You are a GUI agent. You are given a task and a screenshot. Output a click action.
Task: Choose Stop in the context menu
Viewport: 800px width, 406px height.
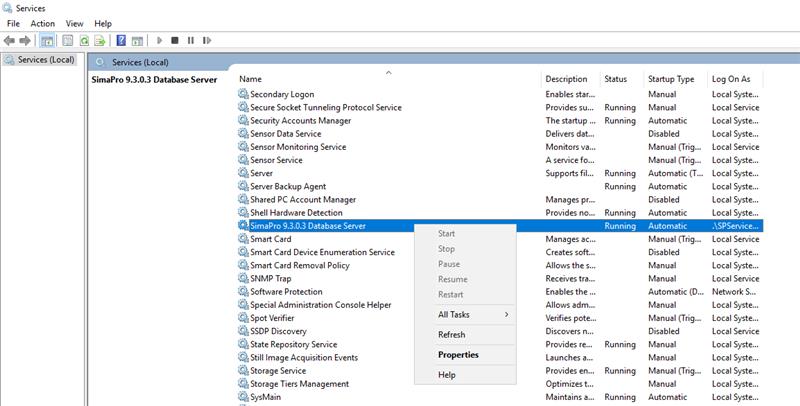[465, 249]
